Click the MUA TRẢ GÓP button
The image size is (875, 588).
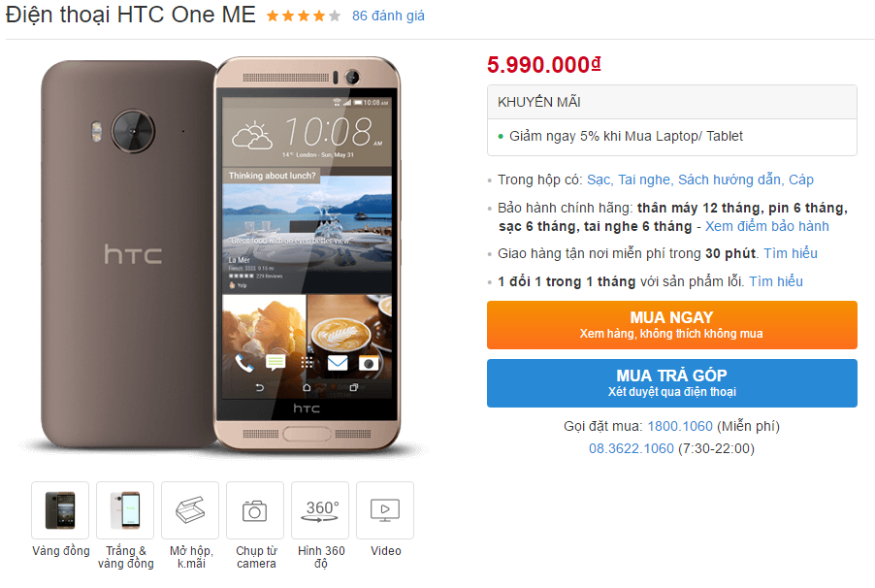[672, 383]
